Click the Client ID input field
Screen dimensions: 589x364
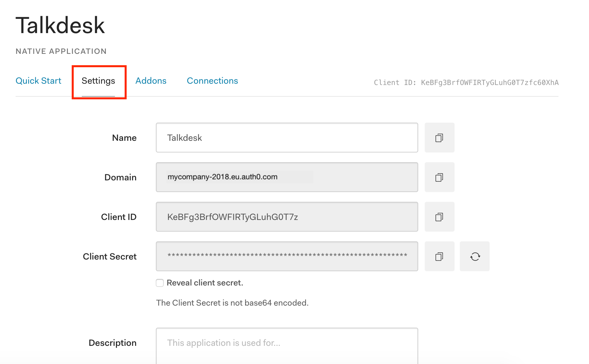287,217
